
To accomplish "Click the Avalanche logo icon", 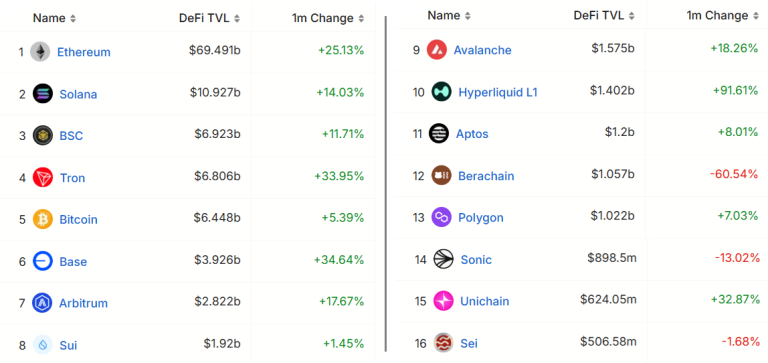I will click(437, 50).
